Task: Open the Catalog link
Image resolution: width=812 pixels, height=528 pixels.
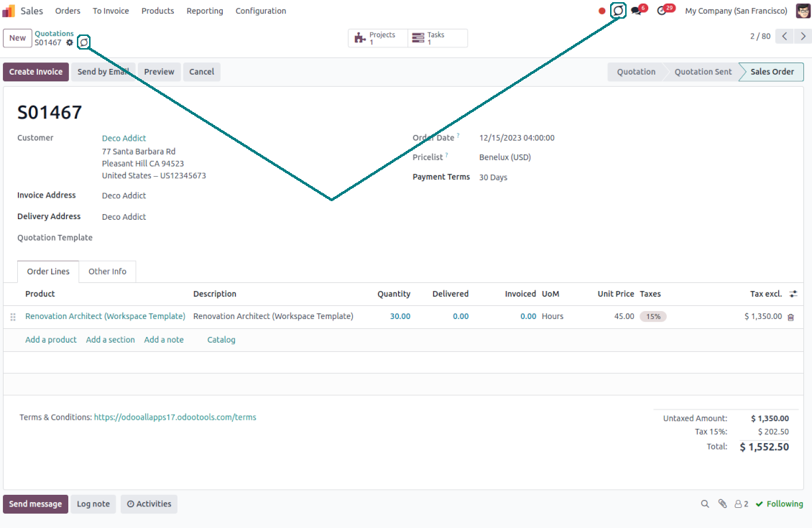Action: (x=221, y=340)
